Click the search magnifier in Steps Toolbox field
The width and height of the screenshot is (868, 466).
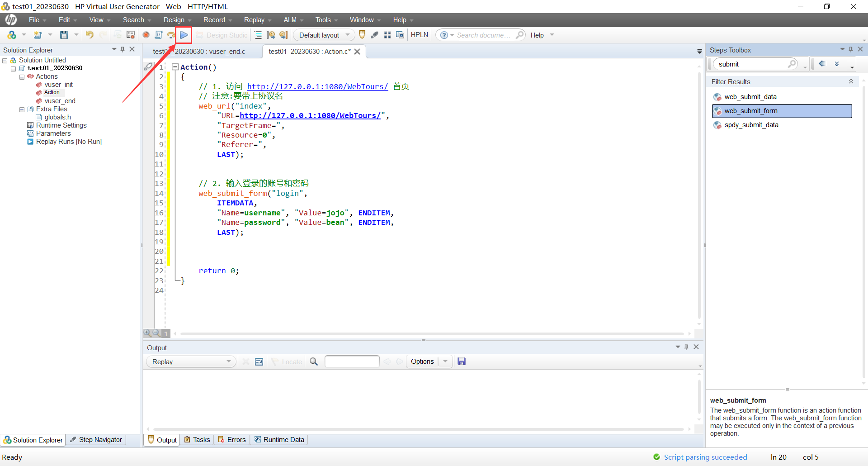coord(792,64)
